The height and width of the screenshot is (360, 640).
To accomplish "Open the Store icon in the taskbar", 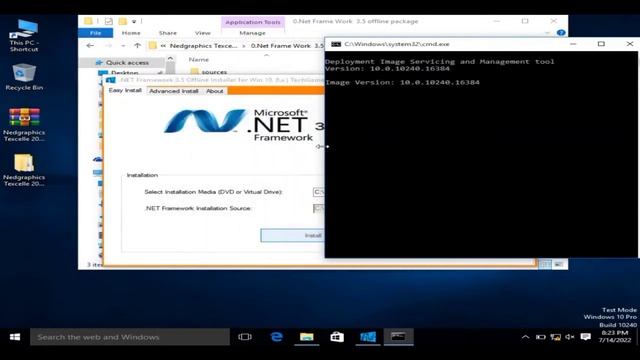I will point(337,337).
